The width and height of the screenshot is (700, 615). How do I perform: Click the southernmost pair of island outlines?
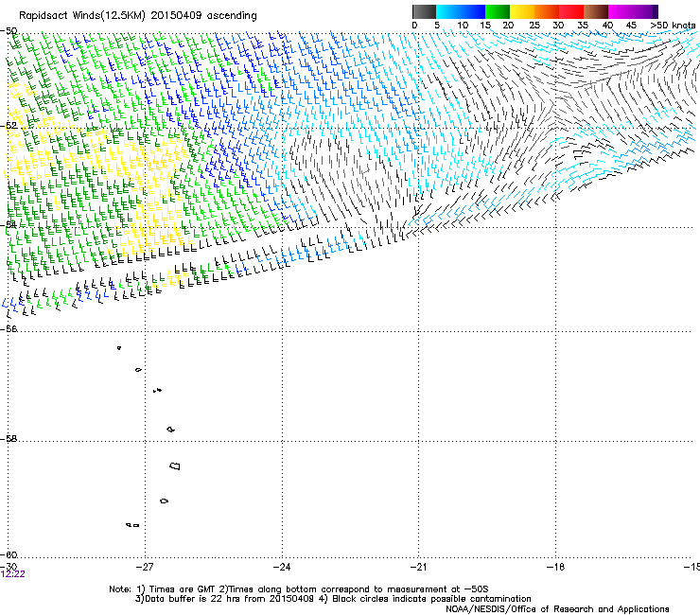pyautogui.click(x=132, y=525)
